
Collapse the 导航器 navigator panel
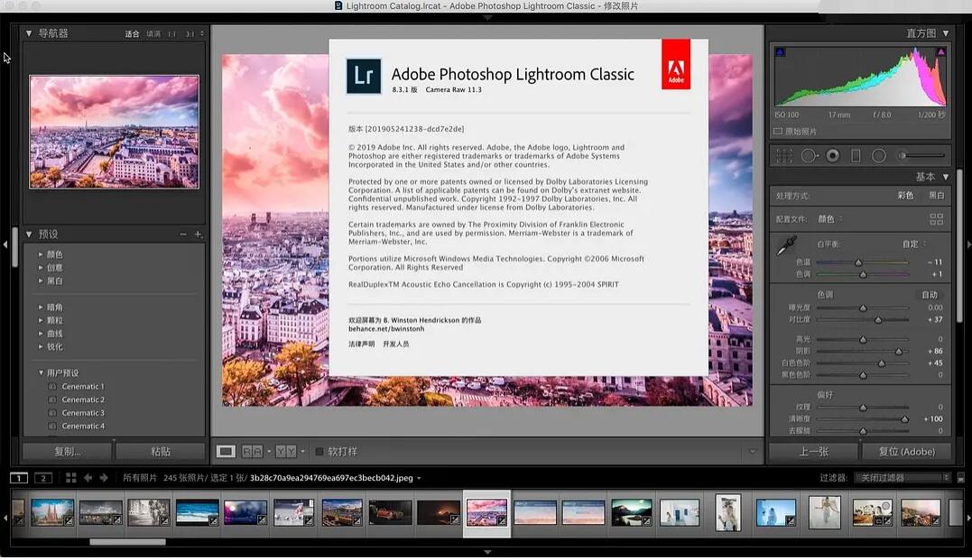pyautogui.click(x=29, y=33)
